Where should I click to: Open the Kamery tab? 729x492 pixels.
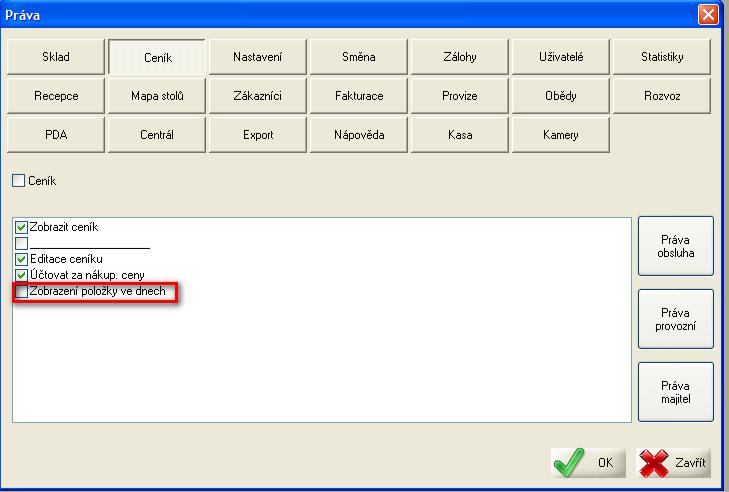560,135
